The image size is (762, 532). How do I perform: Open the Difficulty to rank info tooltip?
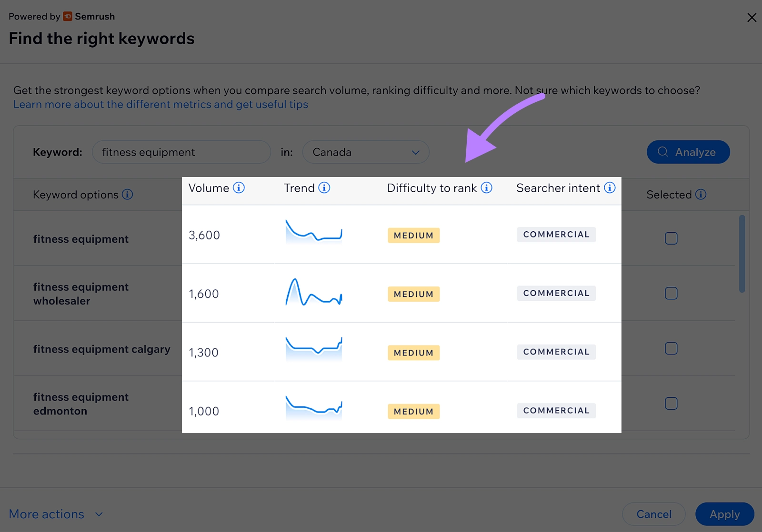tap(486, 188)
